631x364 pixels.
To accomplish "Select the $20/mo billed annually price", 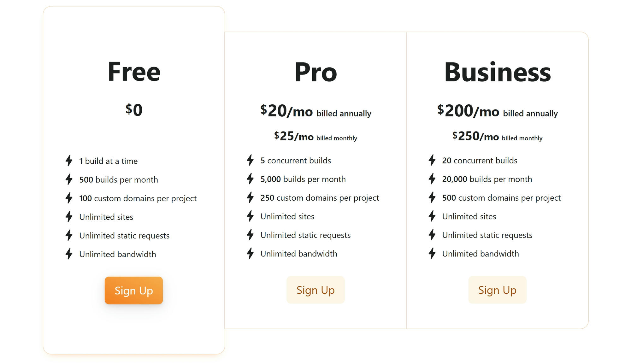I will pos(315,111).
